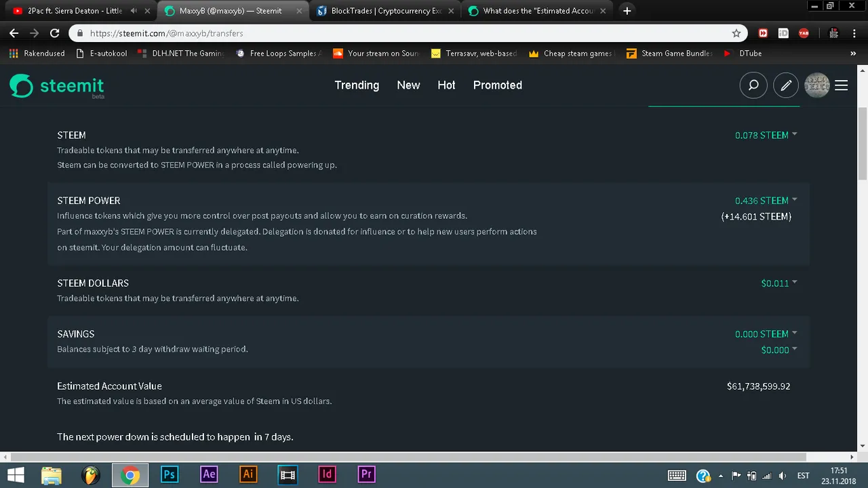
Task: Click the Windows Start button
Action: pos(16,475)
